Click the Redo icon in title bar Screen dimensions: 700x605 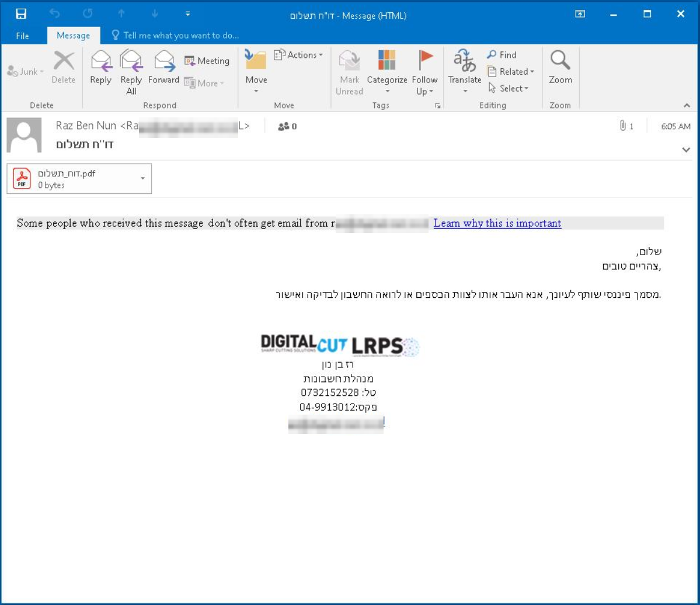pyautogui.click(x=88, y=14)
